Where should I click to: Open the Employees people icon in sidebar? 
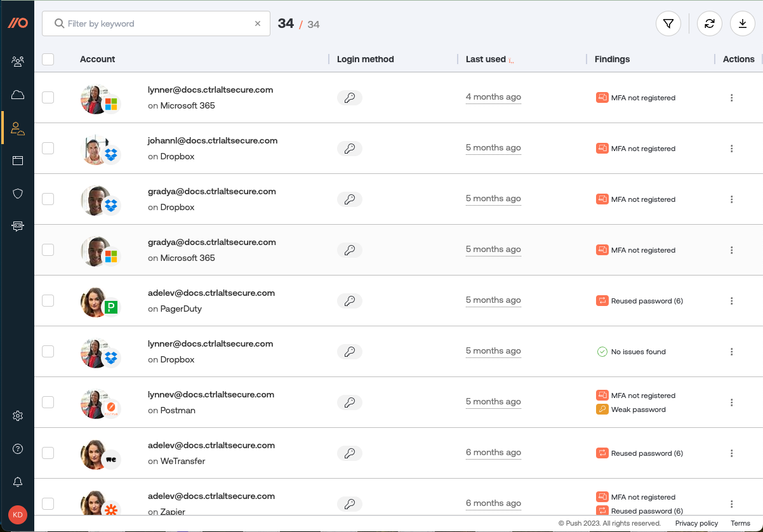click(18, 61)
